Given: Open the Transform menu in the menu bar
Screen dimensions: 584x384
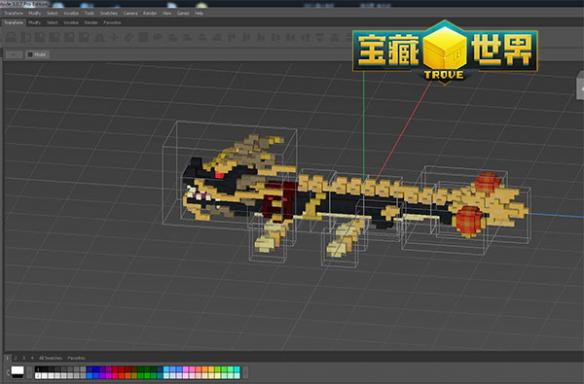Looking at the screenshot, I should [x=13, y=13].
